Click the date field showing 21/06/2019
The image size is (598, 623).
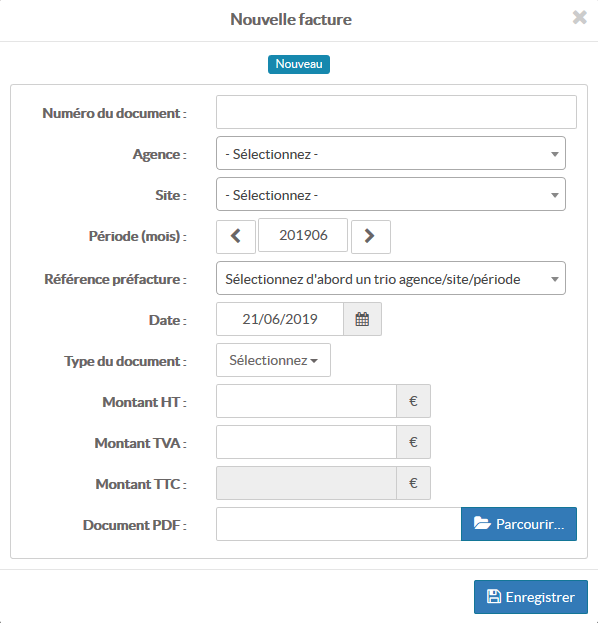point(280,319)
